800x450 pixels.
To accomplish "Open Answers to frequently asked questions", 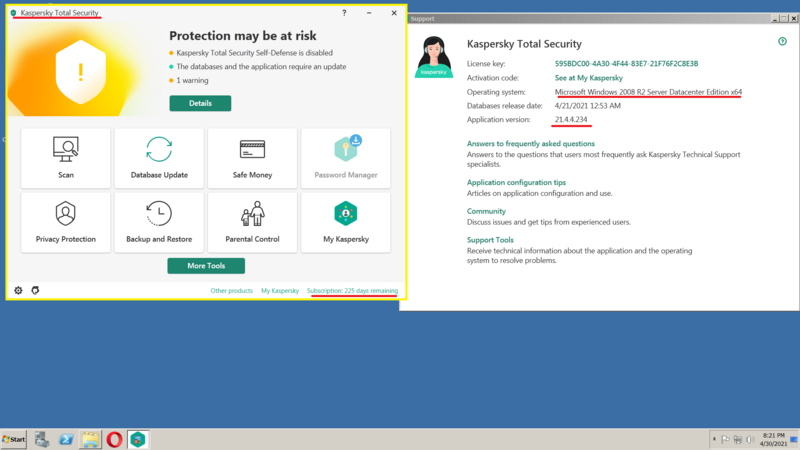I will 531,144.
